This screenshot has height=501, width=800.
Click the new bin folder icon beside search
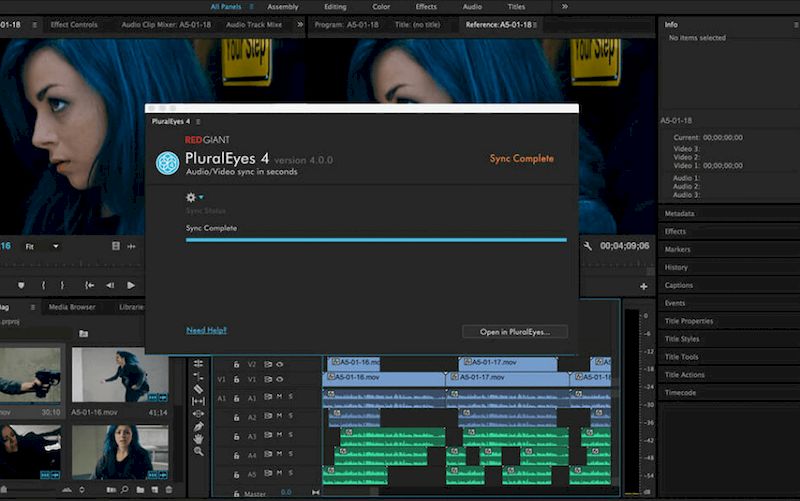tap(84, 334)
